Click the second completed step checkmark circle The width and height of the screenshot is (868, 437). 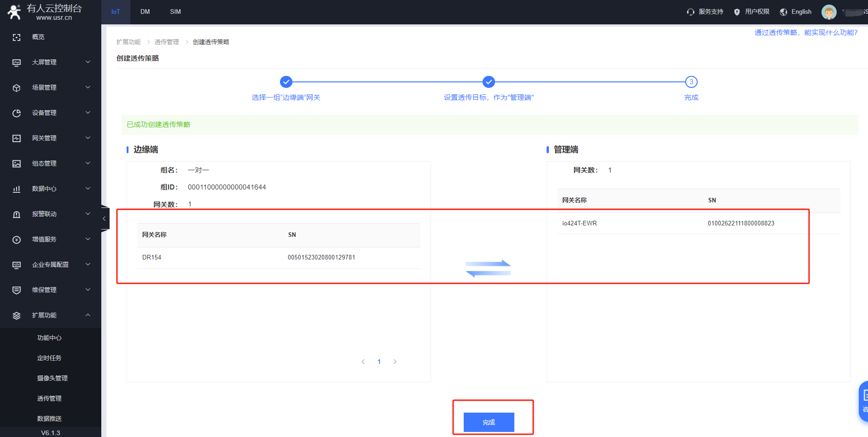click(489, 82)
